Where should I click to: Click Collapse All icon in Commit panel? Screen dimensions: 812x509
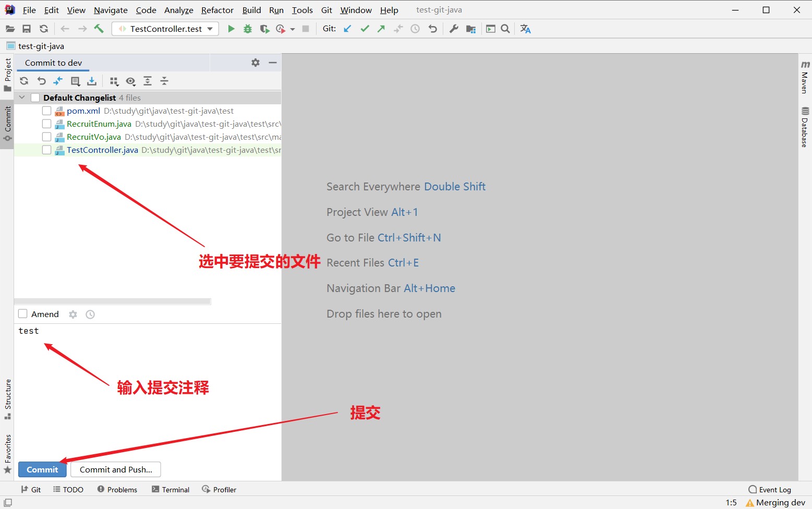(164, 81)
